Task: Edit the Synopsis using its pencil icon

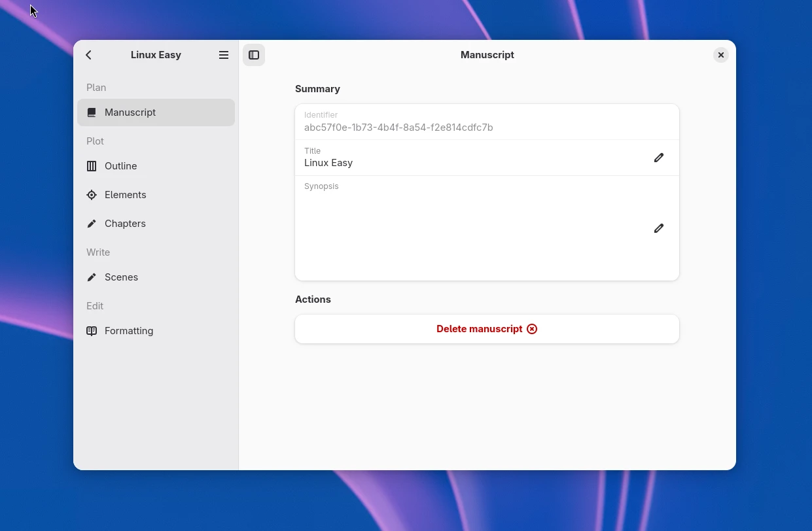Action: pyautogui.click(x=659, y=228)
